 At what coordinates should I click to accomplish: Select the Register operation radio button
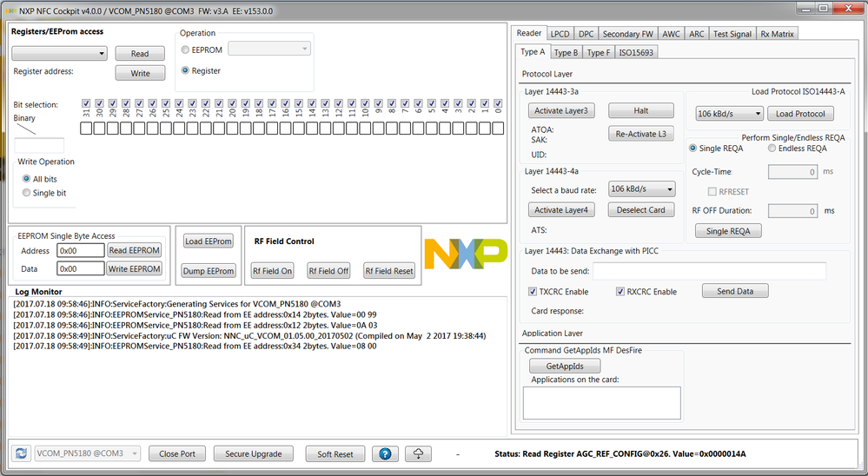click(x=185, y=70)
